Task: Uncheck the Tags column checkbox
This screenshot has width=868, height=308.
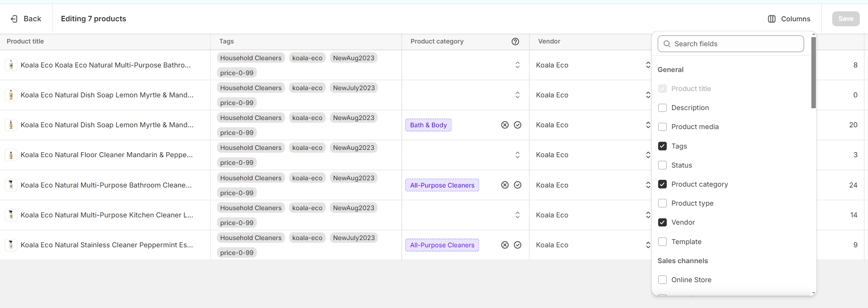Action: tap(662, 146)
